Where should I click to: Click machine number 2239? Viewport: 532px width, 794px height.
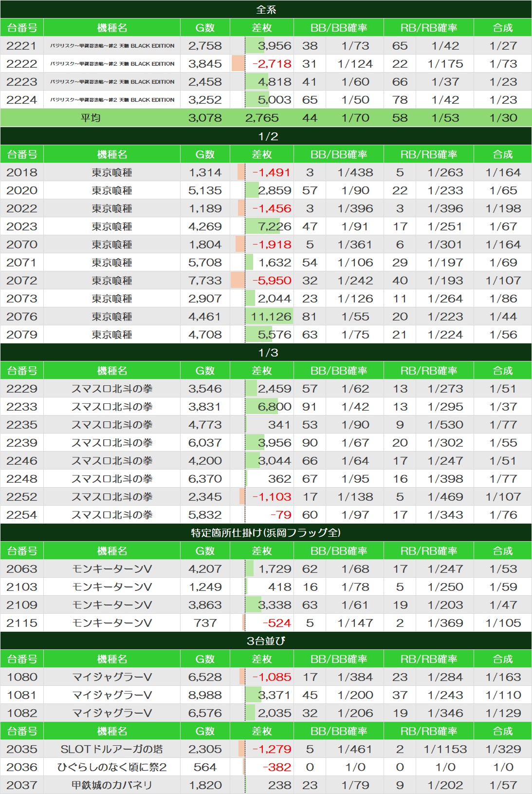22,443
